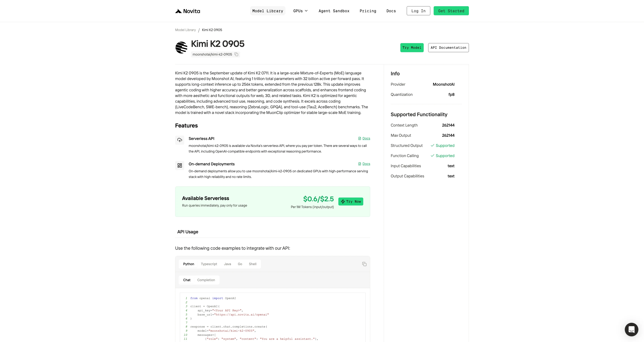
Task: Expand the GPUs dropdown menu
Action: [x=301, y=11]
